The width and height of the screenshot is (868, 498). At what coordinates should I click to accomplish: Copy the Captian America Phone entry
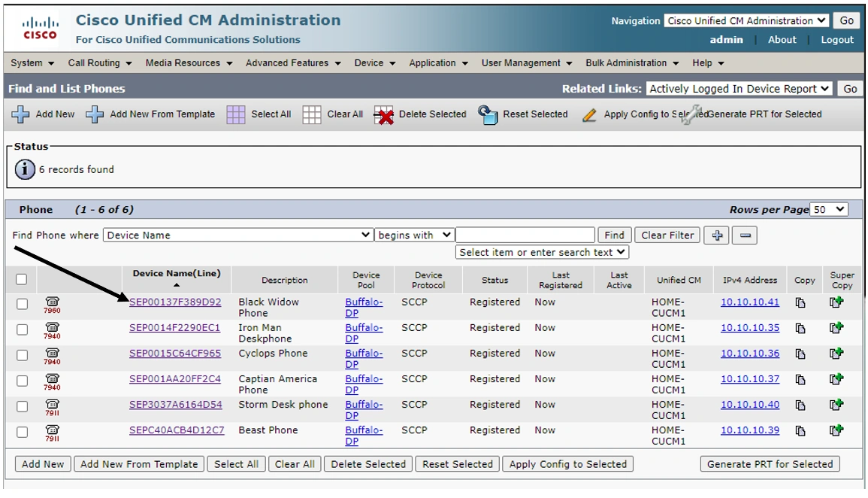pyautogui.click(x=800, y=379)
